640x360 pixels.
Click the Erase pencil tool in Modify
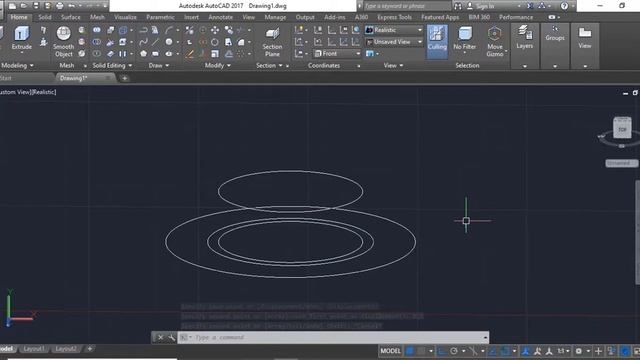point(189,54)
